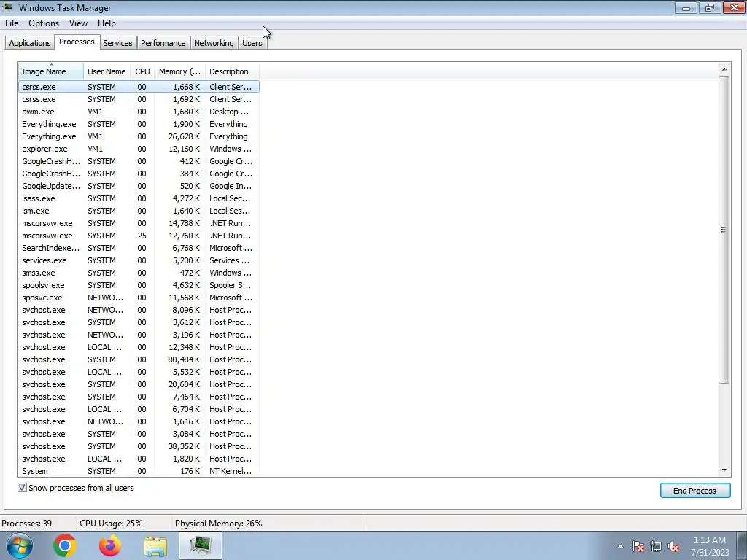This screenshot has height=560, width=747.
Task: Select svchost.exe using 8,096 K
Action: pyautogui.click(x=139, y=309)
